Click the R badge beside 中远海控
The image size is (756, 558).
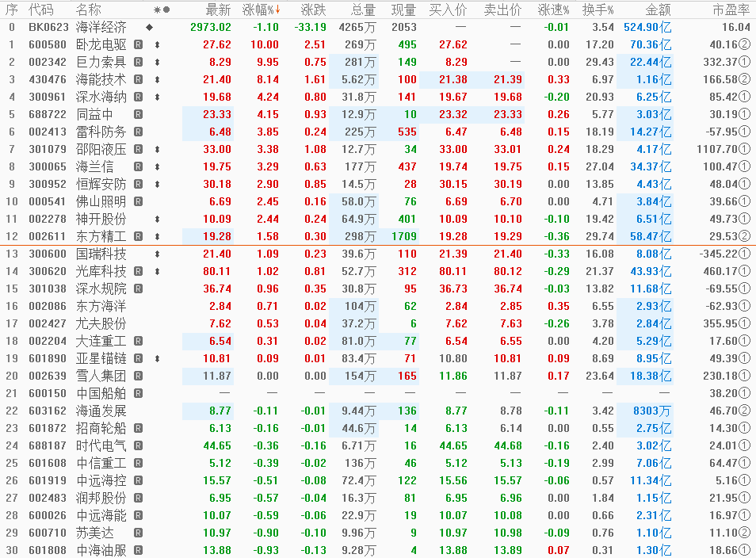click(x=139, y=480)
